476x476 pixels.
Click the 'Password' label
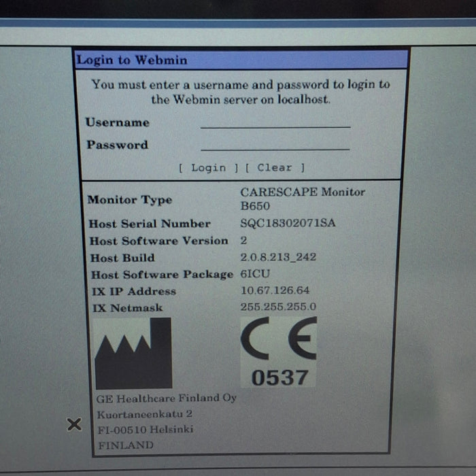117,144
